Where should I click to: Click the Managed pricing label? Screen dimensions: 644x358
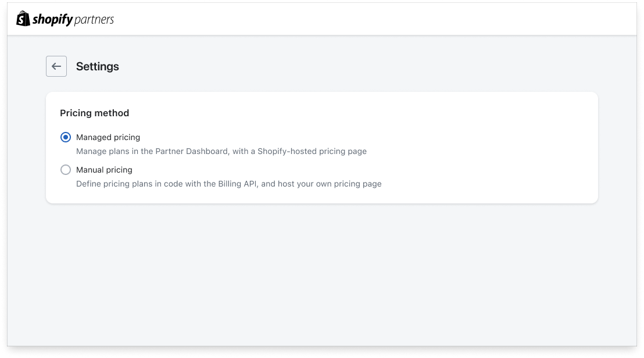click(x=108, y=137)
